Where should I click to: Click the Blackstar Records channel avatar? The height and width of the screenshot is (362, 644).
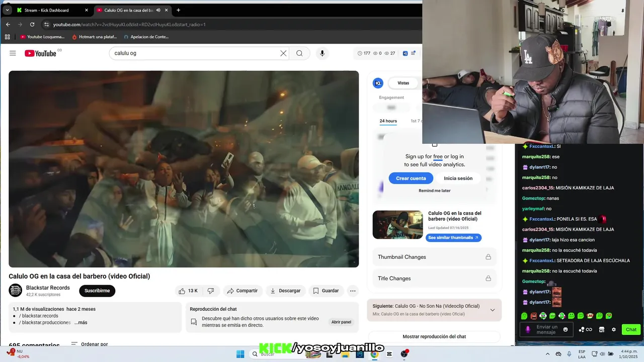16,291
